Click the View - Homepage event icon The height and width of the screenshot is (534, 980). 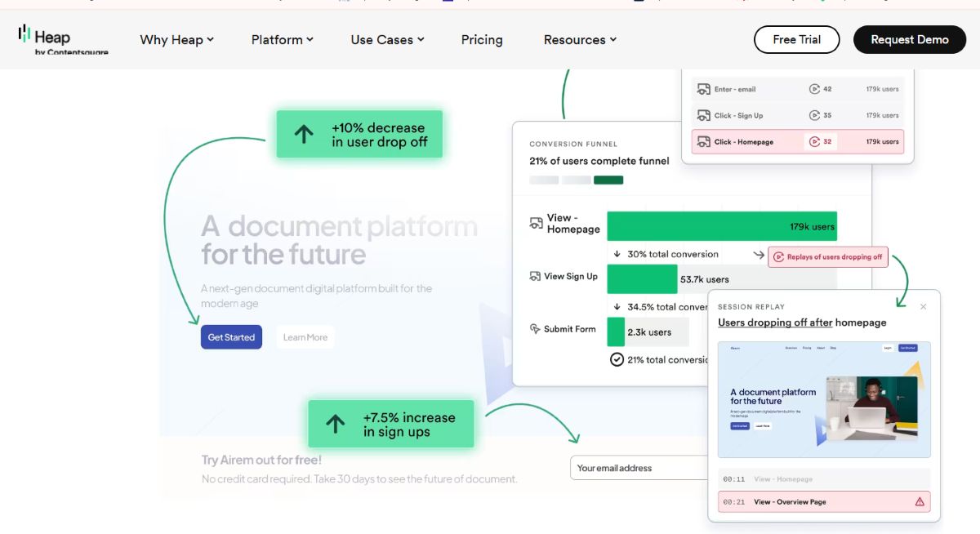pos(536,223)
